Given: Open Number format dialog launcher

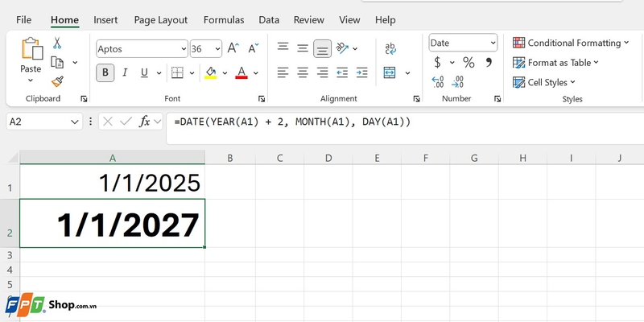Looking at the screenshot, I should point(497,98).
